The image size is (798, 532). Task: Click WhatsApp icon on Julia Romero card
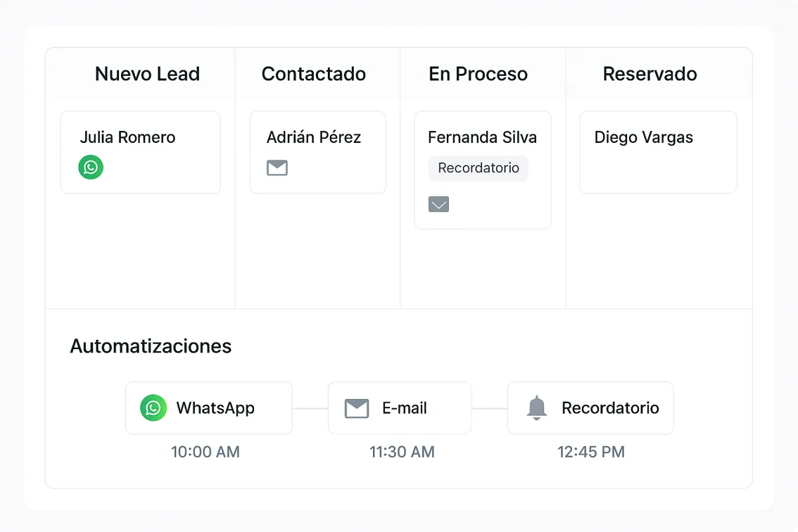(91, 167)
